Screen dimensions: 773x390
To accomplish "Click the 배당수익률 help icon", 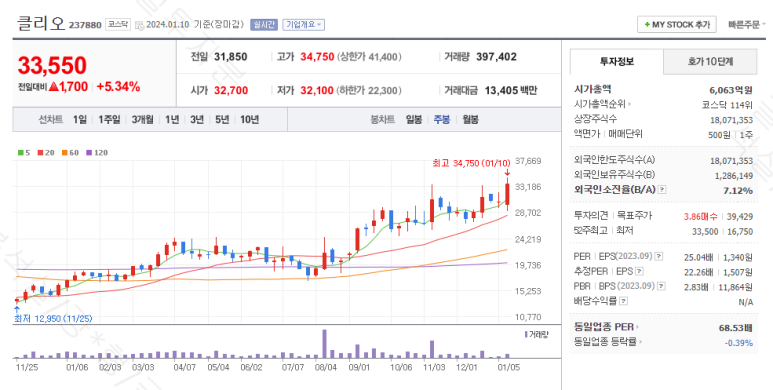I will 623,300.
